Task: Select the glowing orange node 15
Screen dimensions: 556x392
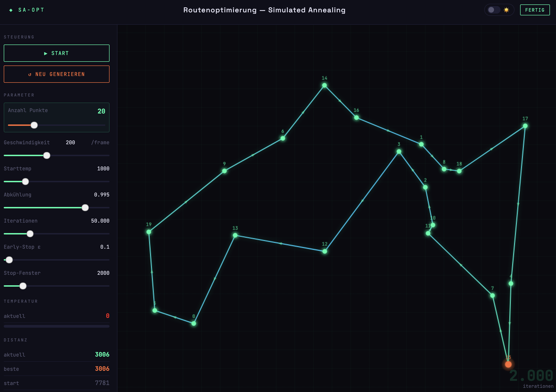Action: coord(508,364)
